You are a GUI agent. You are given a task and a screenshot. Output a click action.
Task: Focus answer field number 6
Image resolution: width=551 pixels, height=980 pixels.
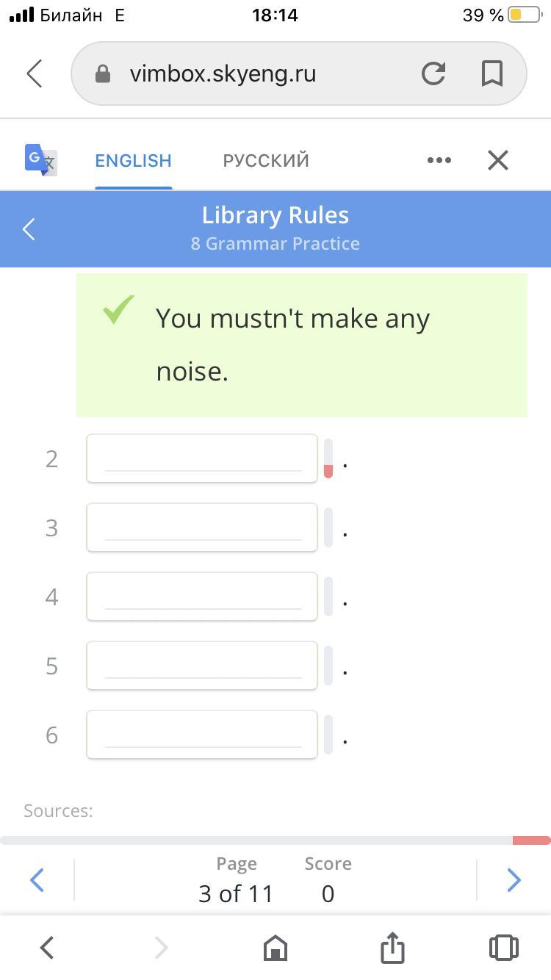(202, 735)
